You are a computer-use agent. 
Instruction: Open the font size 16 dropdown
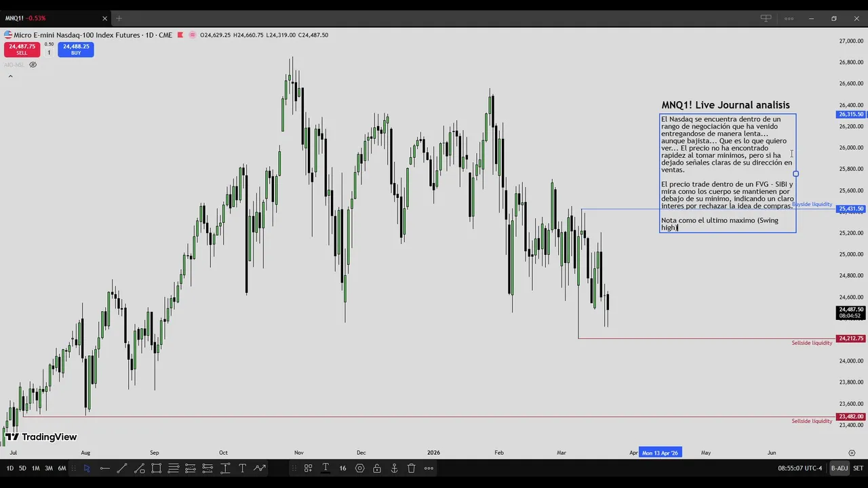[342, 468]
